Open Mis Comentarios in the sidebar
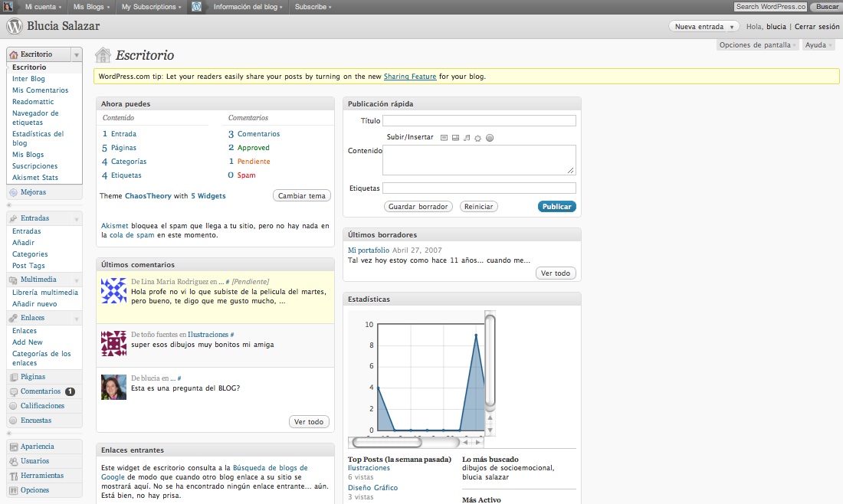Viewport: 843px width, 504px height. 41,90
